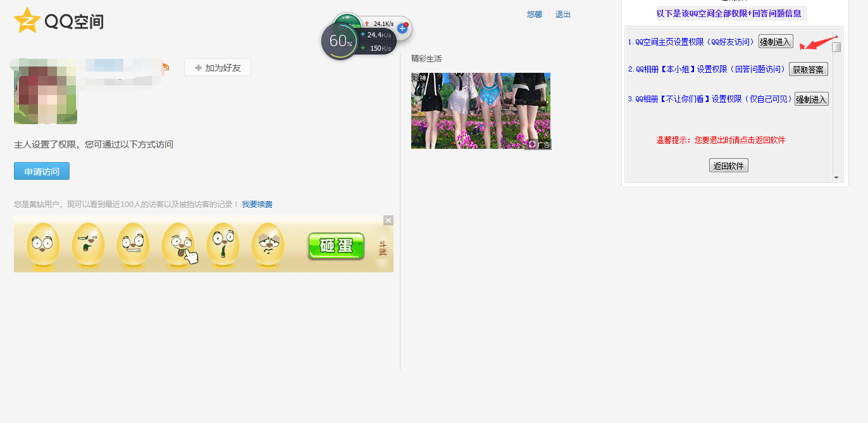Open the 悠馨 profile link

point(535,14)
